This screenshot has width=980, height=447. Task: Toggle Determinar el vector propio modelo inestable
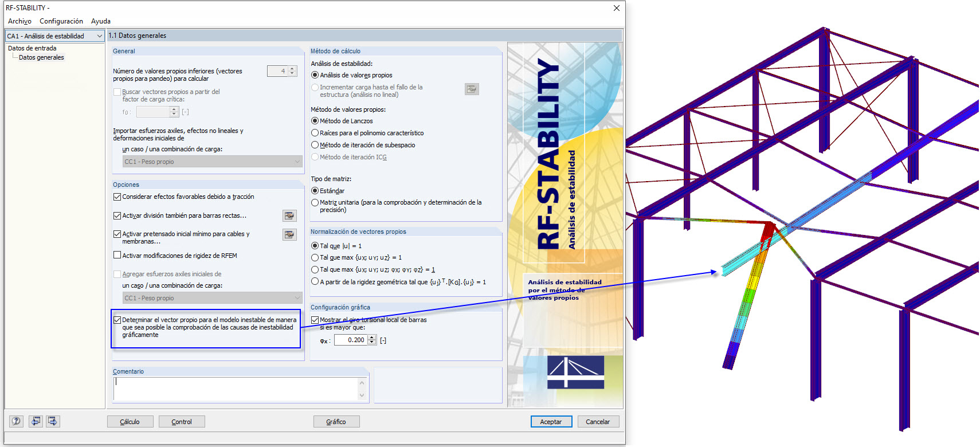[x=117, y=320]
